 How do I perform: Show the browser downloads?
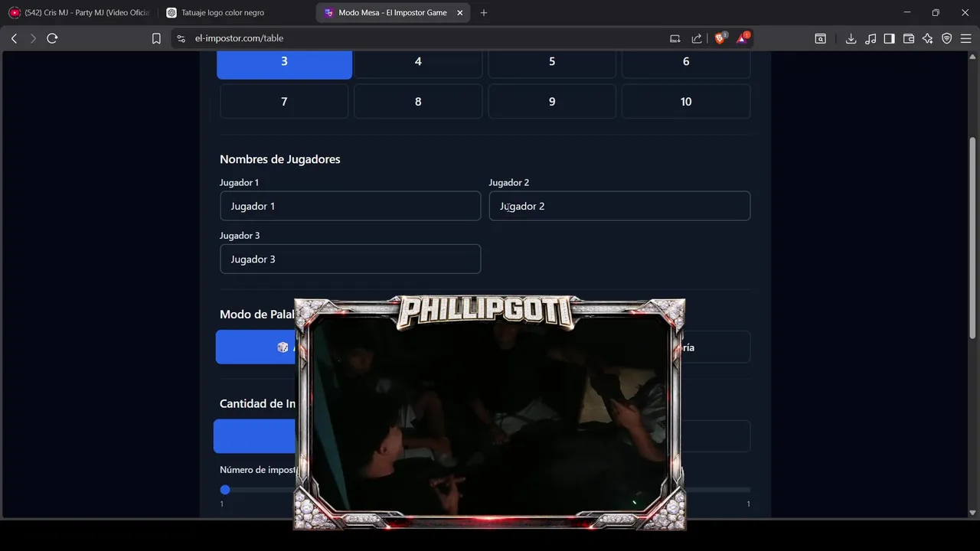[851, 38]
